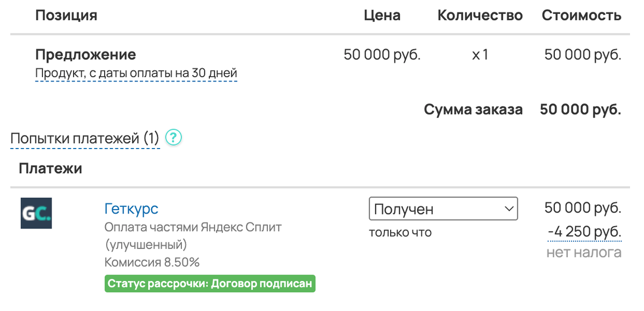
Task: Select the Предложение order item title
Action: click(85, 54)
